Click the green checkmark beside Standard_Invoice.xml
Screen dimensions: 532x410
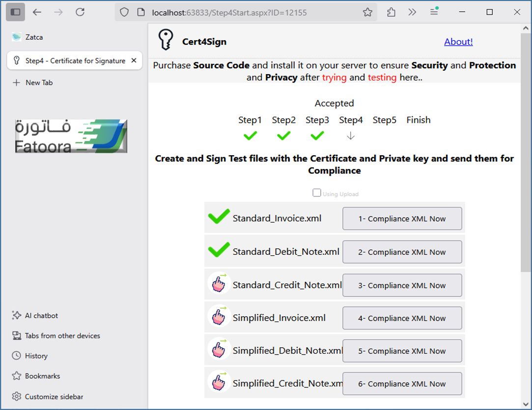point(219,217)
